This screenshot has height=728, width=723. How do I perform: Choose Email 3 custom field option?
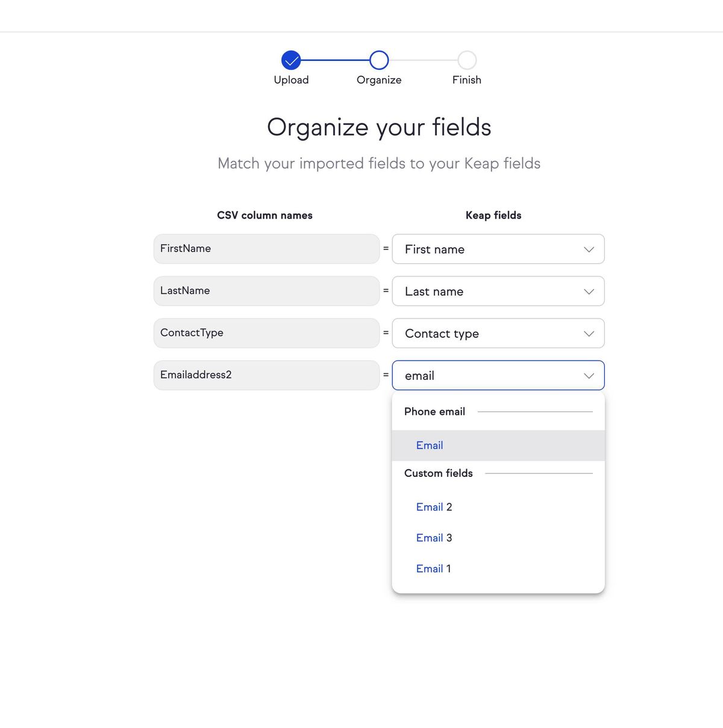(498, 538)
